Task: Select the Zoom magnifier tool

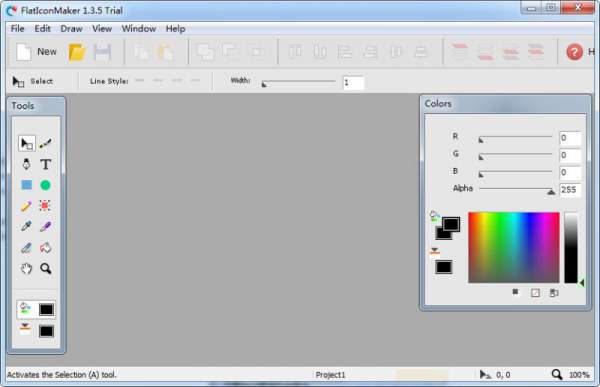Action: tap(46, 269)
